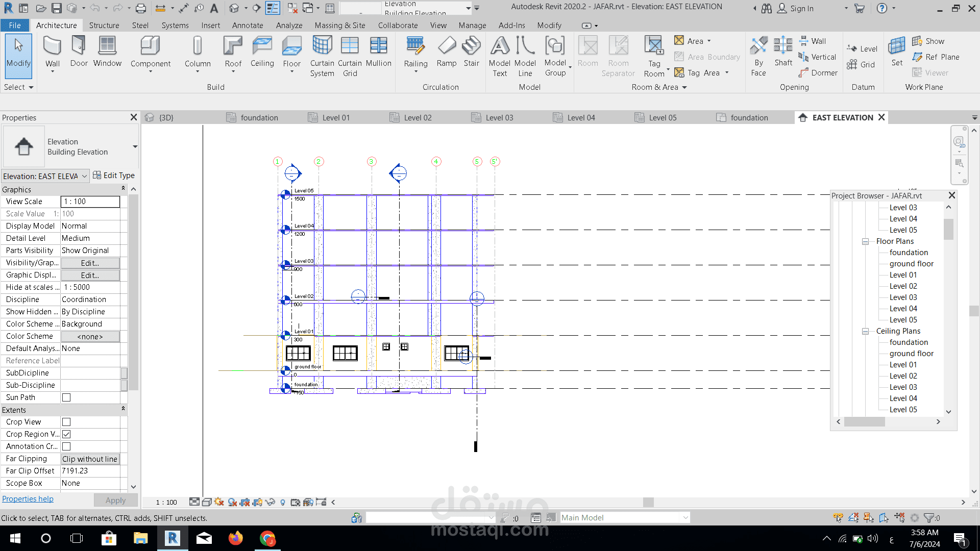Viewport: 980px width, 551px height.
Task: Click the Far Clip Offset value field
Action: point(90,471)
